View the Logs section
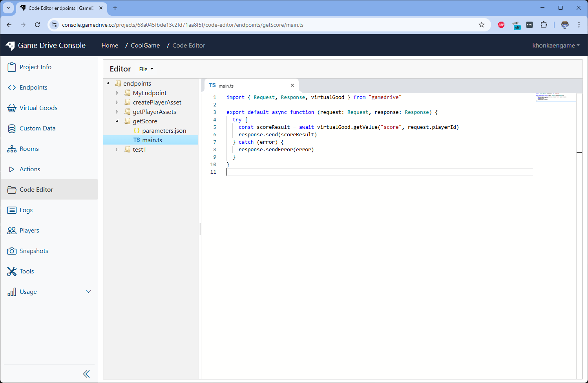 click(x=25, y=210)
